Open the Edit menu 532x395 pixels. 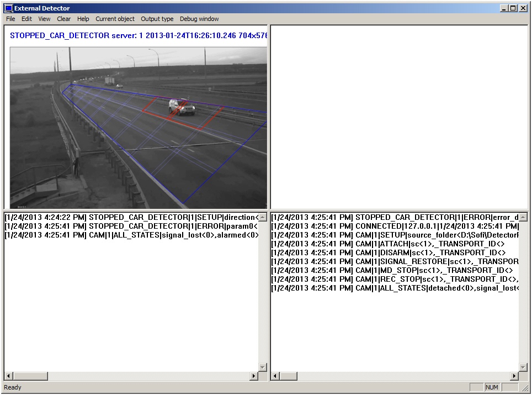point(26,19)
